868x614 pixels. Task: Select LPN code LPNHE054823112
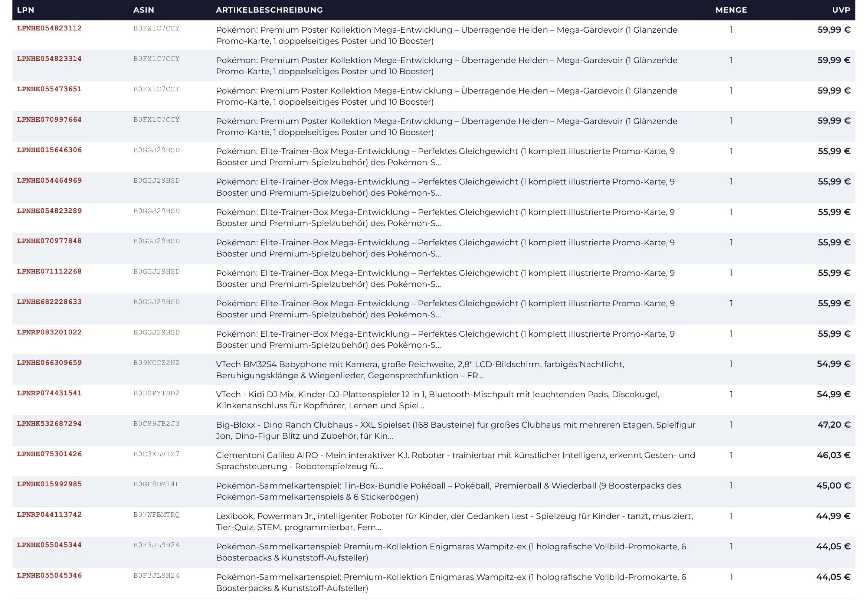pos(49,28)
